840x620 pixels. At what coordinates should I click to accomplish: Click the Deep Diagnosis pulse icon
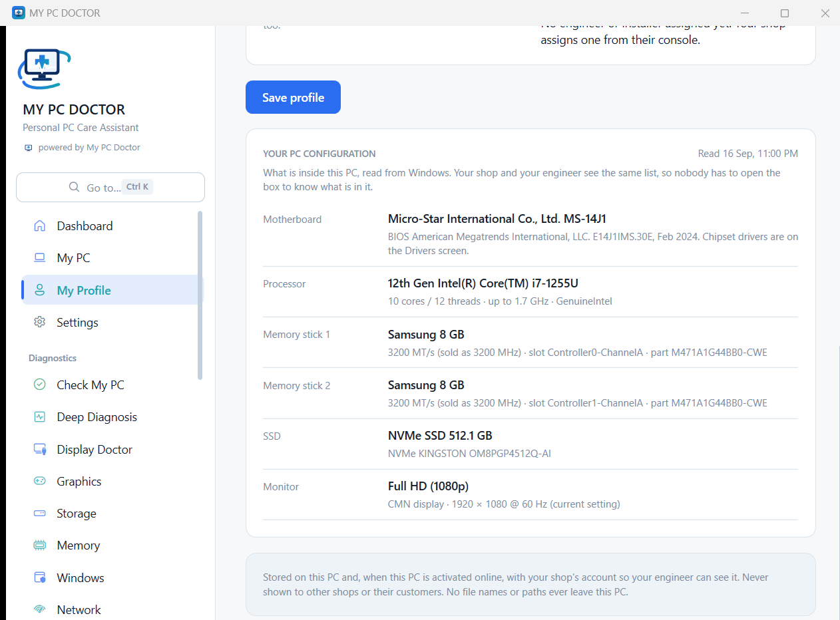[x=39, y=417]
